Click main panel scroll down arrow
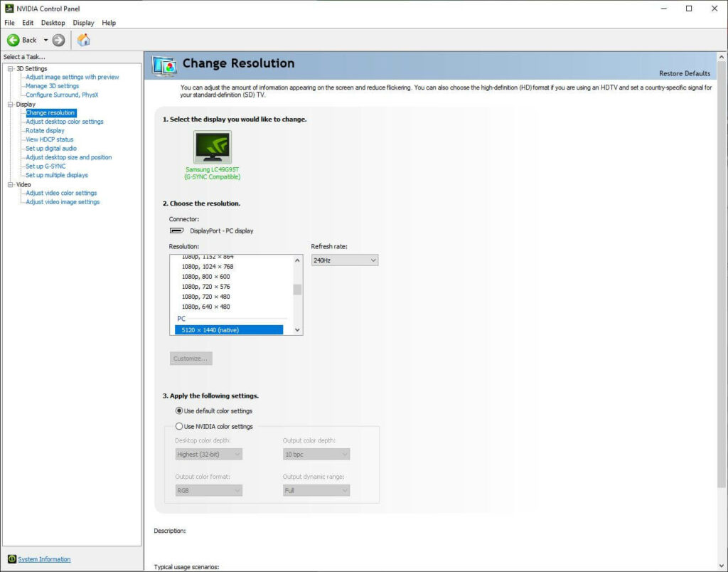 tap(722, 566)
